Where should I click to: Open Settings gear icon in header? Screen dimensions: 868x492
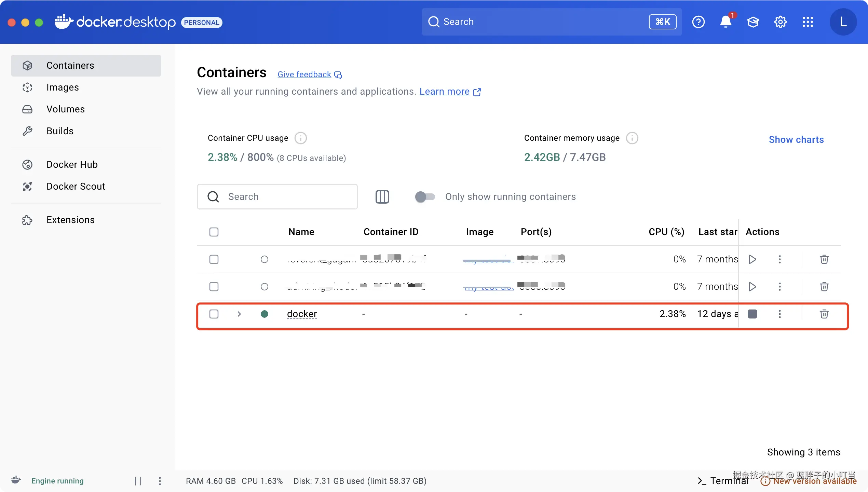pyautogui.click(x=780, y=22)
